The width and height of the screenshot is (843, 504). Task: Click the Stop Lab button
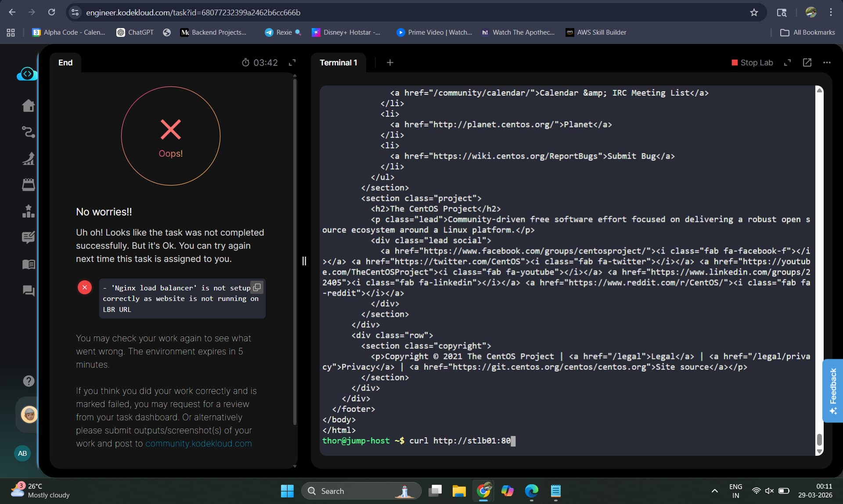(x=752, y=63)
